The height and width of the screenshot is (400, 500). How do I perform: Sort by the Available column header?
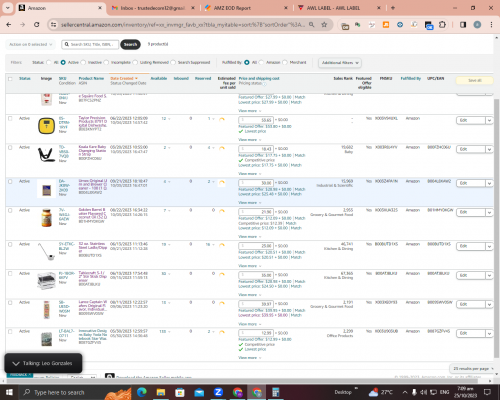point(159,78)
